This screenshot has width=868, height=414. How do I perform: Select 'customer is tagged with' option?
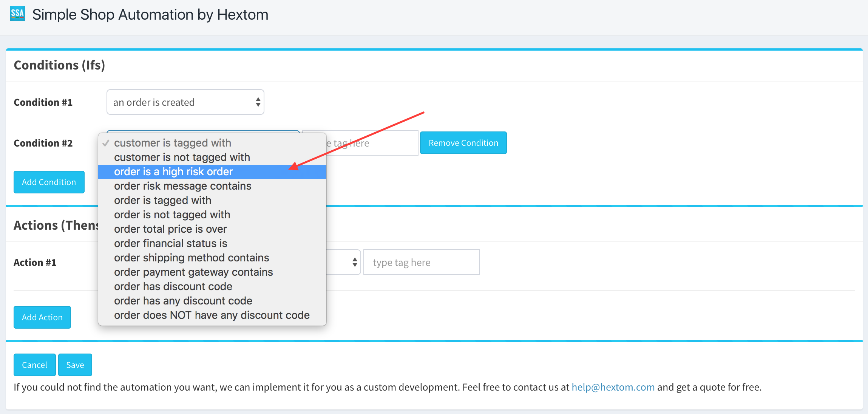(x=173, y=143)
